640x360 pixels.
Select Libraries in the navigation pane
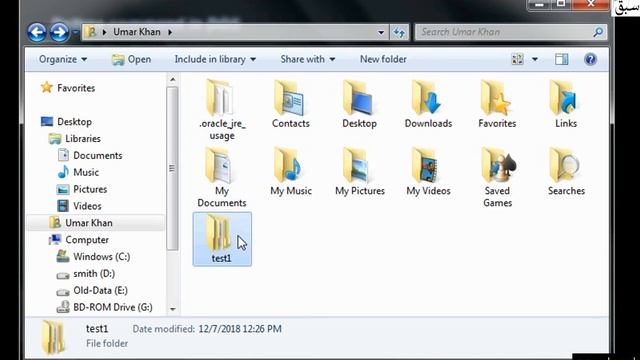pyautogui.click(x=83, y=139)
